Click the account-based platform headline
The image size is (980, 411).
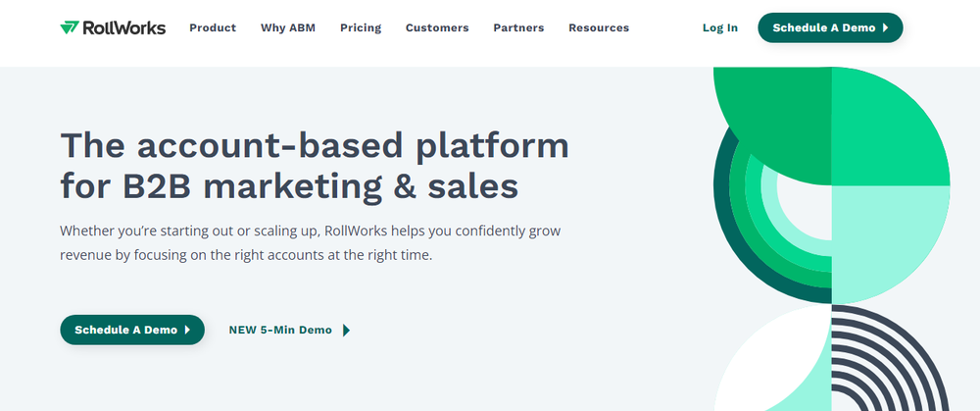coord(315,165)
